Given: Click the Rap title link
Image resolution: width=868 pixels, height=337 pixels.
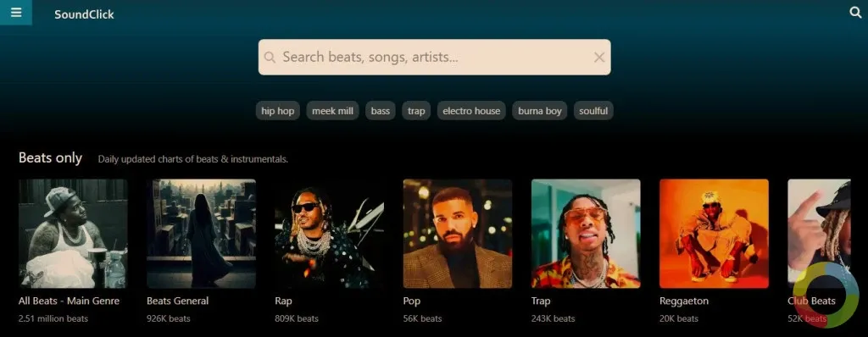Looking at the screenshot, I should point(283,301).
